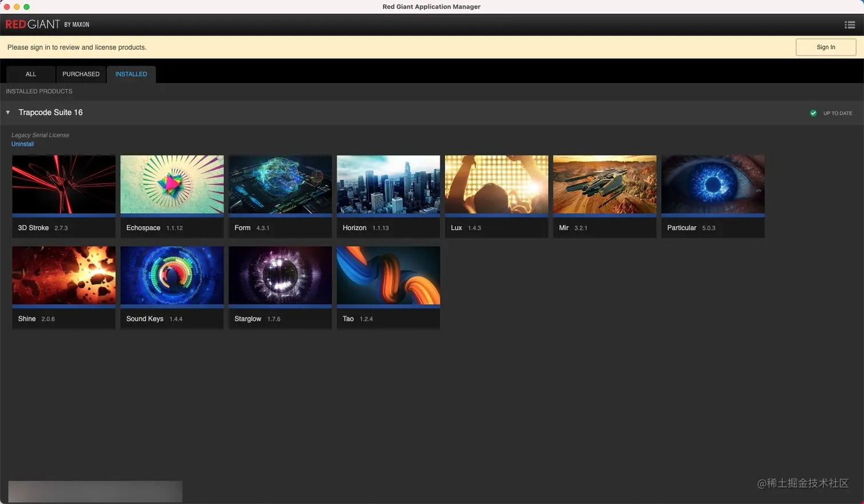Click the Particular product name label

coord(682,228)
